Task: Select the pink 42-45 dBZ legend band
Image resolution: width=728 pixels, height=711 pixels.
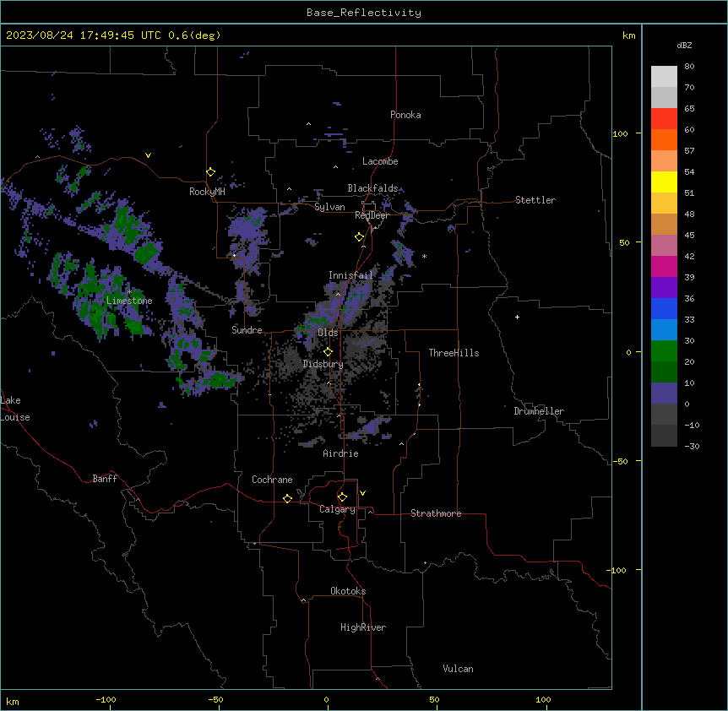Action: [664, 246]
